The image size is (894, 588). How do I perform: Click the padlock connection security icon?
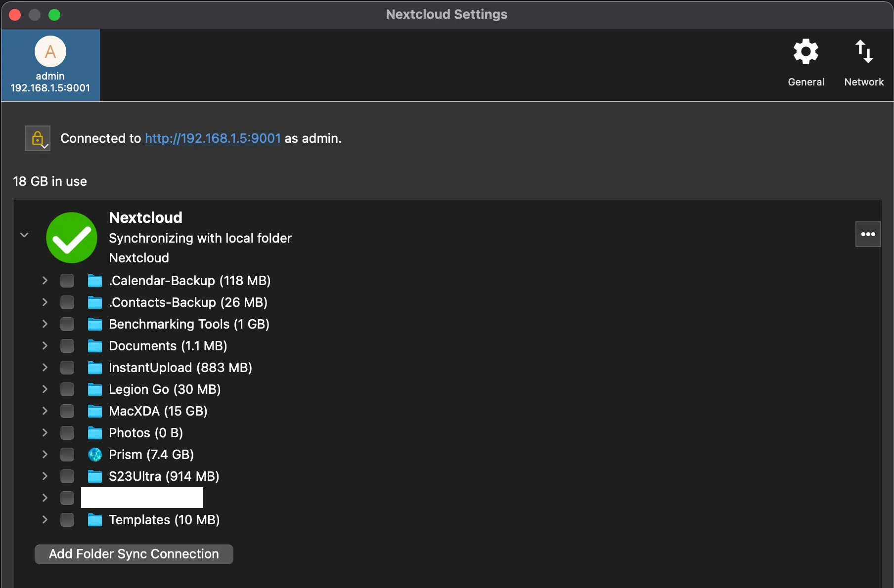38,138
